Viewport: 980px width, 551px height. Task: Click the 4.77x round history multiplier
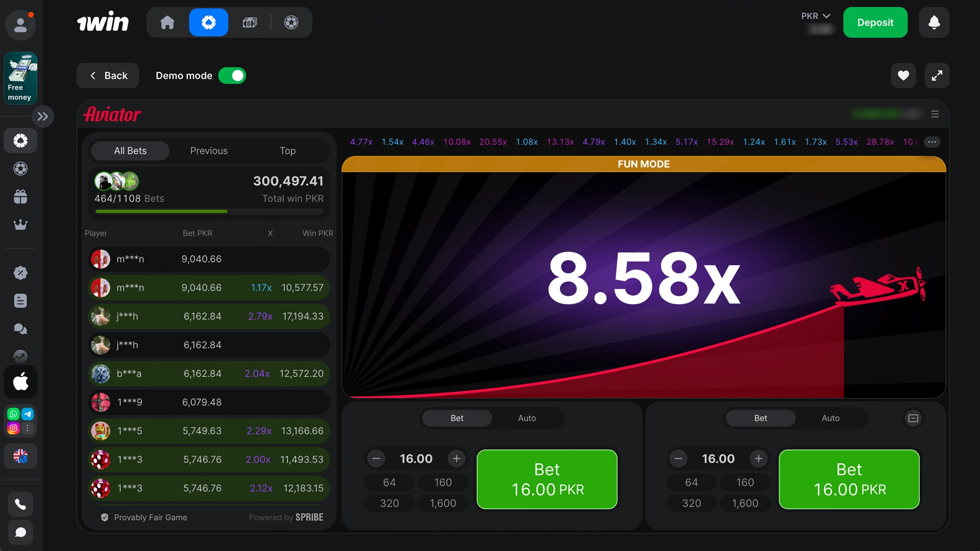tap(361, 142)
